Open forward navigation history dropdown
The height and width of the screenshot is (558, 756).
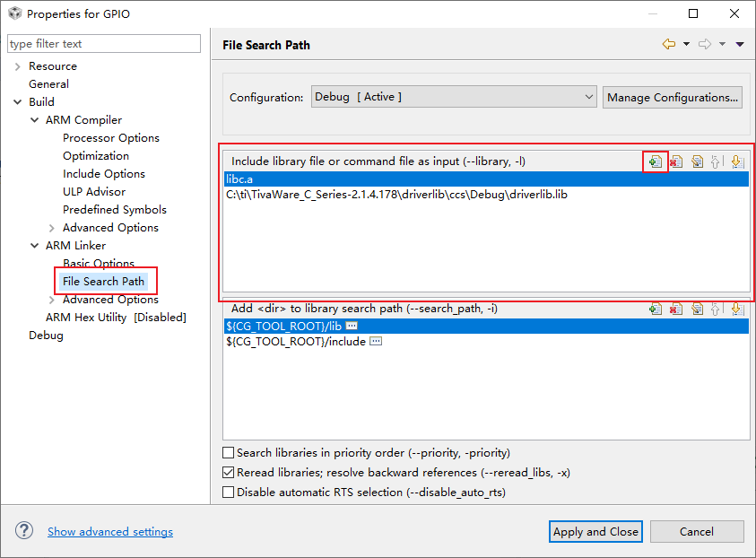pyautogui.click(x=722, y=44)
